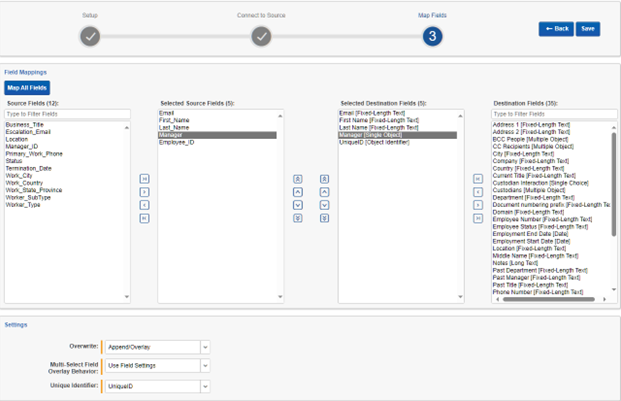The height and width of the screenshot is (401, 621).
Task: Select Custodian Interaction [Single Choice] in Destination Fields
Action: coord(541,183)
